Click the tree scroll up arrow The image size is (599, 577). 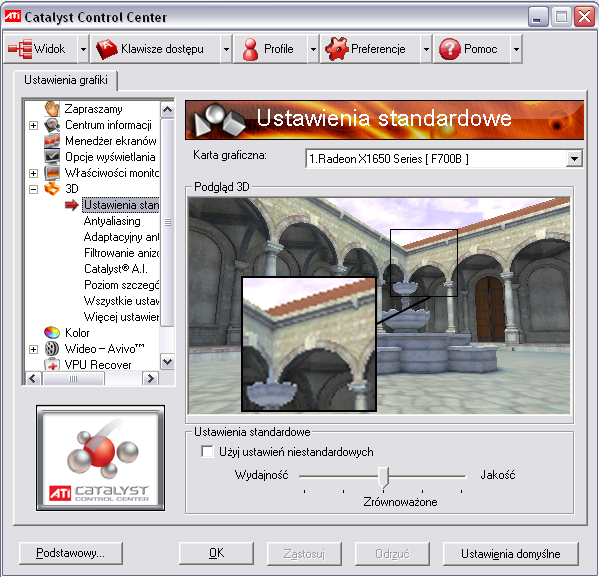(x=167, y=110)
